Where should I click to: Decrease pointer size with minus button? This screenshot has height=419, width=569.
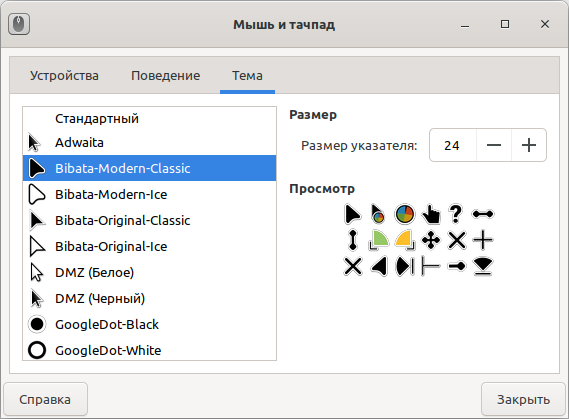tap(494, 145)
